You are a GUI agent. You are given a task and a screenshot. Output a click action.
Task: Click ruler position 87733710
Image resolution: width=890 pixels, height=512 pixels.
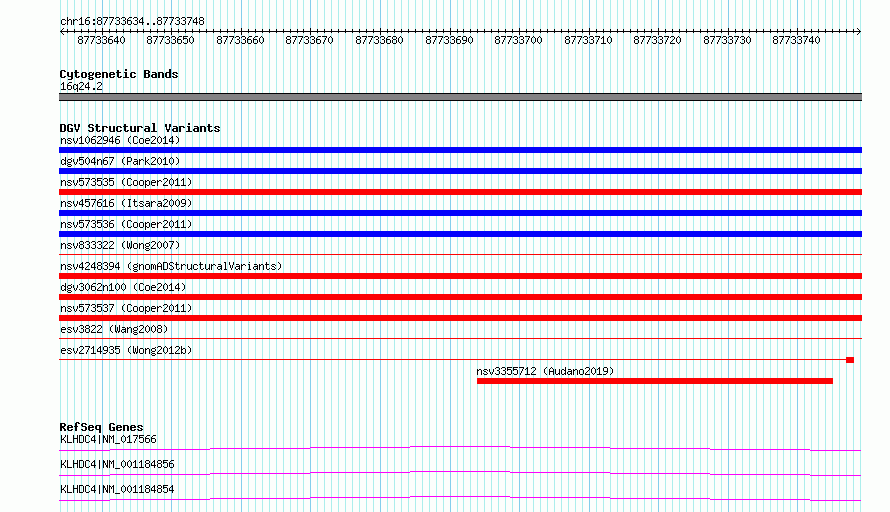(589, 40)
